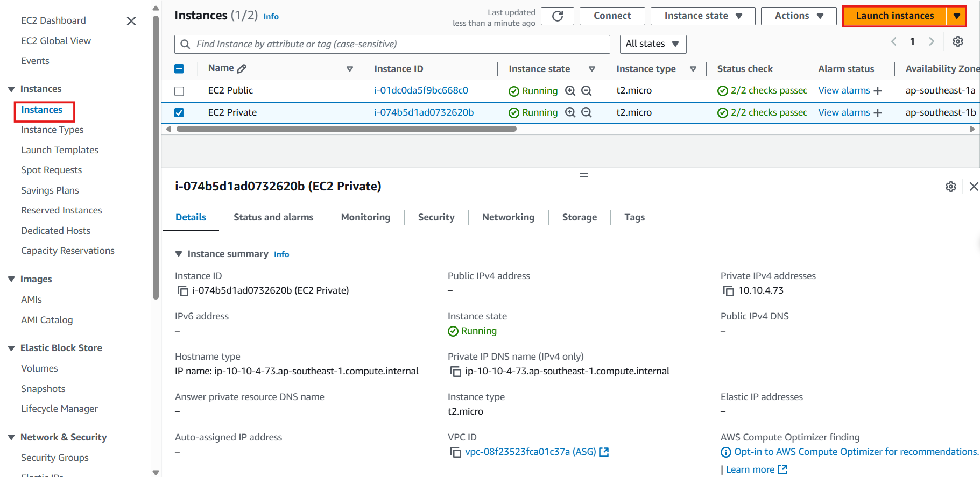This screenshot has height=477, width=980.
Task: Close the EC2 navigation sidebar
Action: point(131,21)
